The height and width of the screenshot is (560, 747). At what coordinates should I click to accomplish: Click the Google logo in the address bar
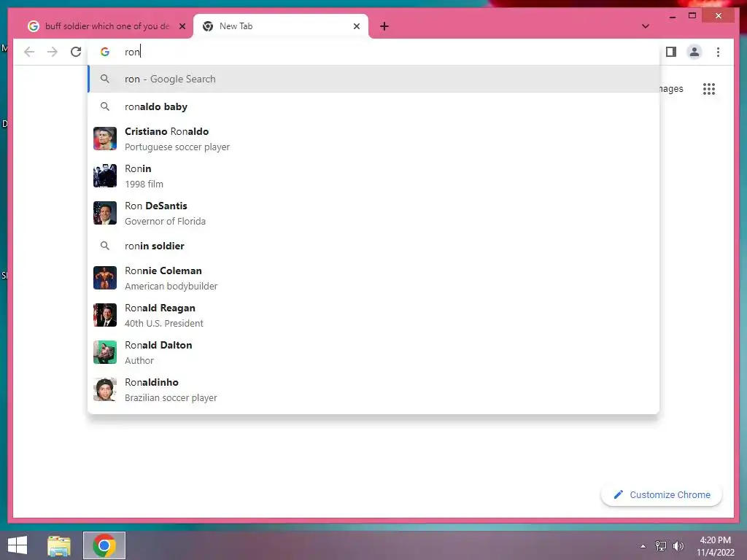pyautogui.click(x=105, y=52)
